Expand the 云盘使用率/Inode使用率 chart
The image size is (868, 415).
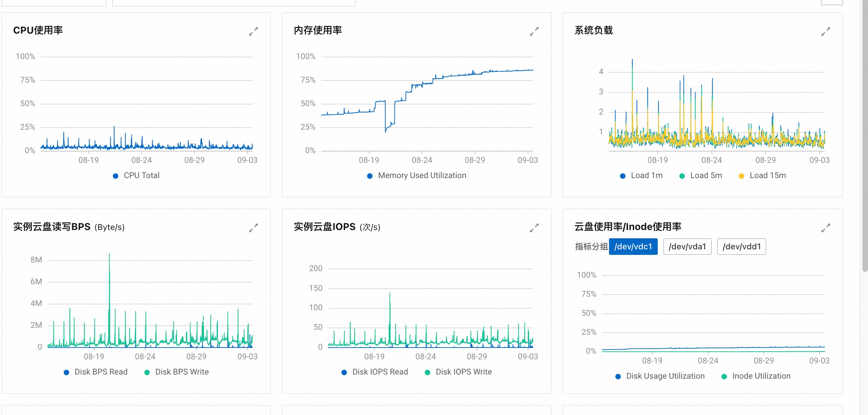(x=826, y=228)
